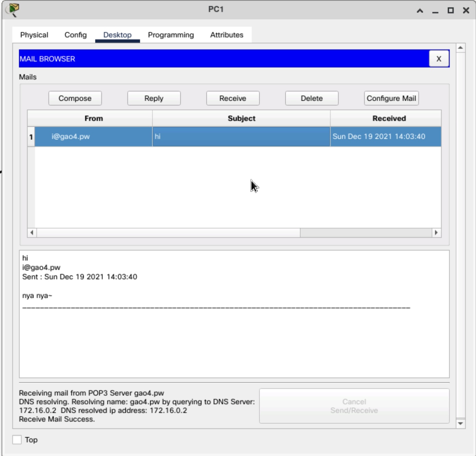Compose a new email
Image resolution: width=476 pixels, height=456 pixels.
75,98
